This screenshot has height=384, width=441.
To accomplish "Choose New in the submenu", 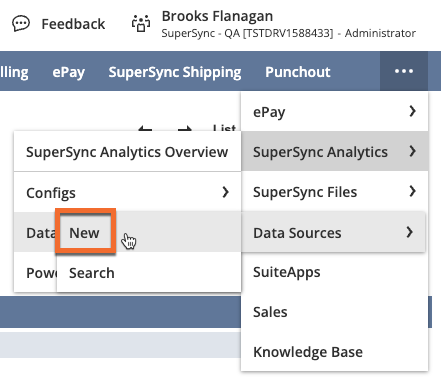I will (84, 233).
